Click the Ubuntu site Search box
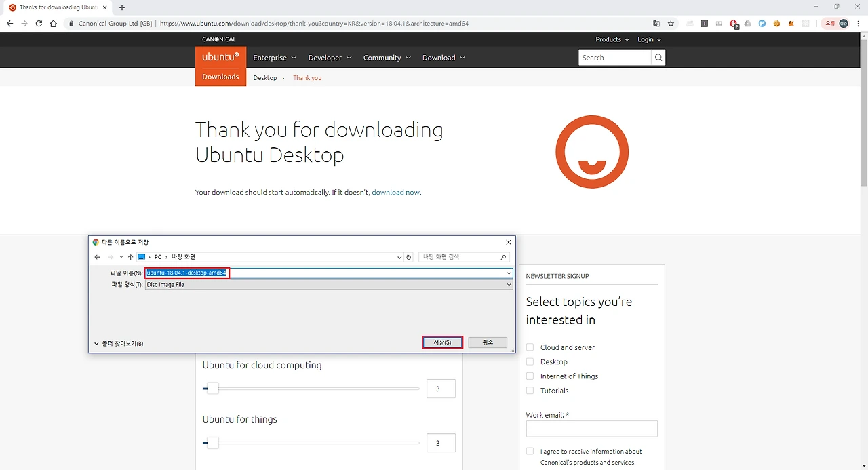This screenshot has width=868, height=470. click(614, 58)
